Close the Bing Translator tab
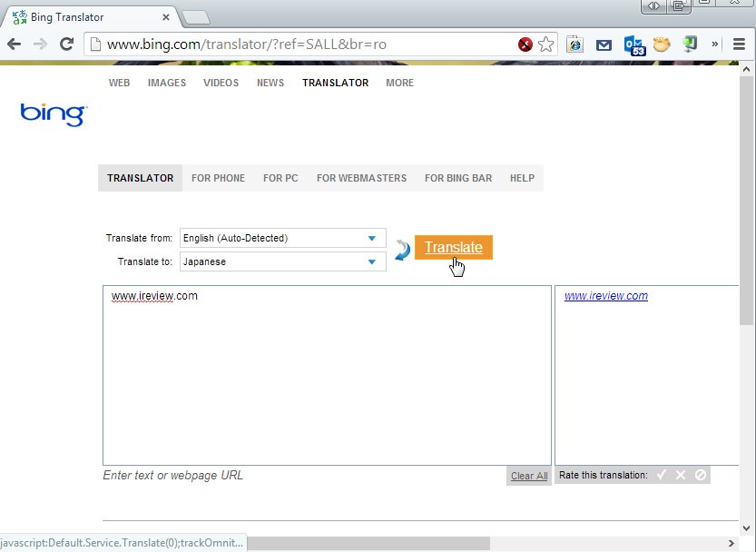The height and width of the screenshot is (552, 756). coord(166,17)
